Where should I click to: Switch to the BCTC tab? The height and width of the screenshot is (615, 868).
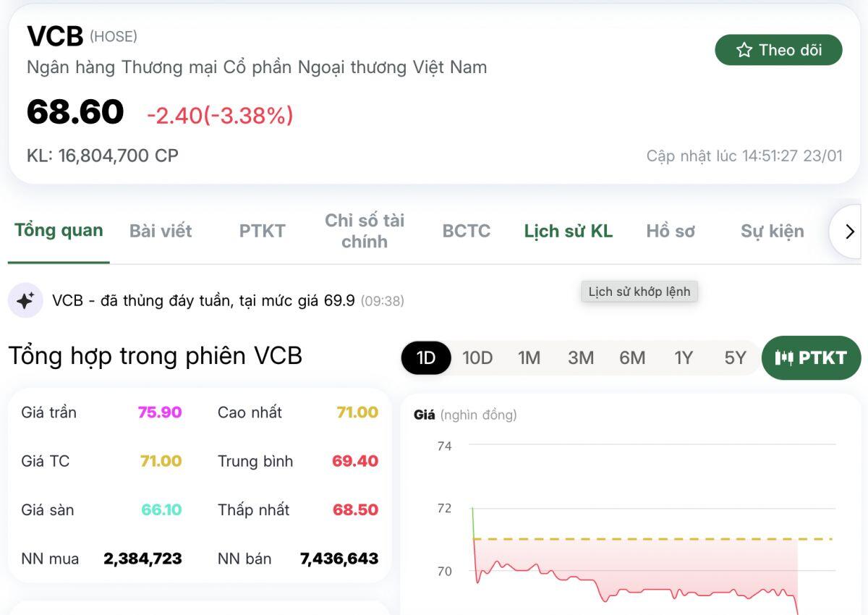[466, 231]
